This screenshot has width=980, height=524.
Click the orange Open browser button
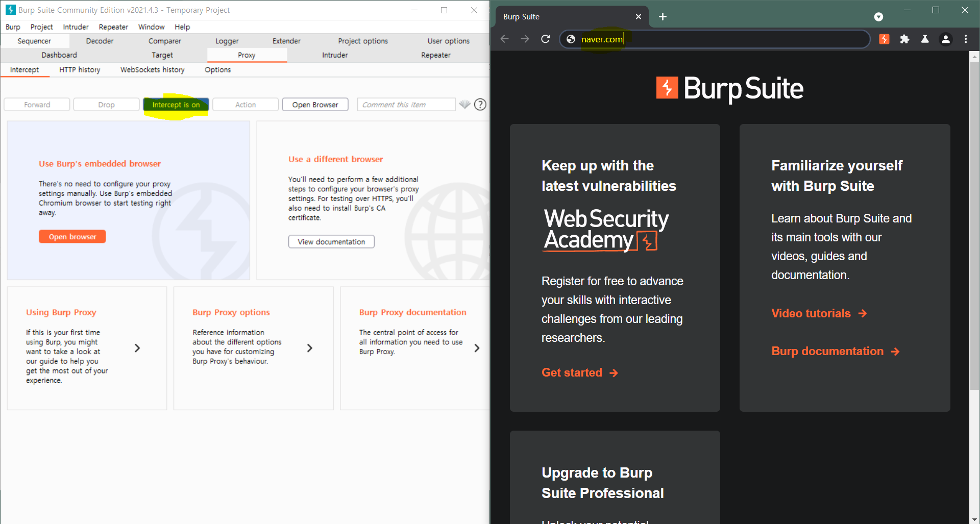(x=72, y=237)
